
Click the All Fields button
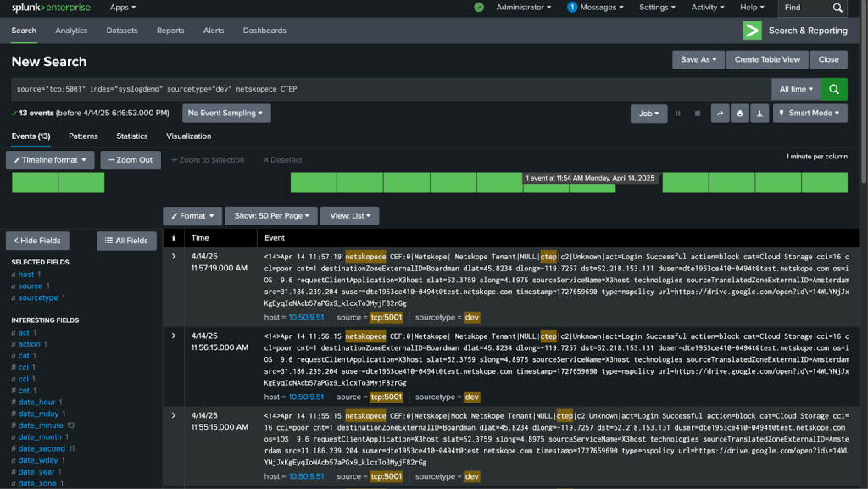(127, 241)
